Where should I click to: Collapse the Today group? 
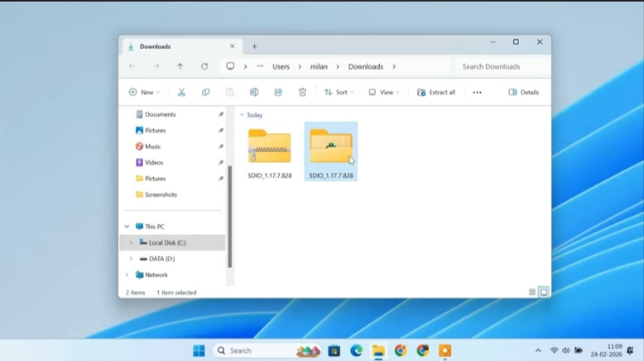coord(241,115)
